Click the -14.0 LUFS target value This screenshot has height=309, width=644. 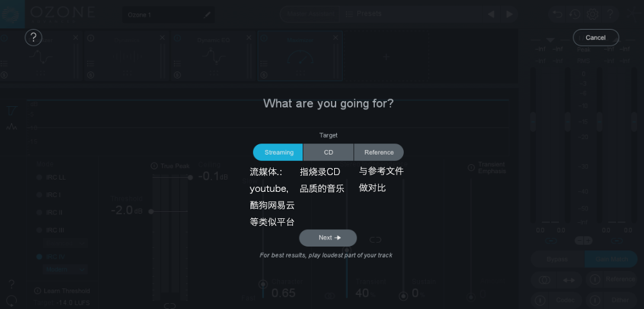tap(73, 303)
